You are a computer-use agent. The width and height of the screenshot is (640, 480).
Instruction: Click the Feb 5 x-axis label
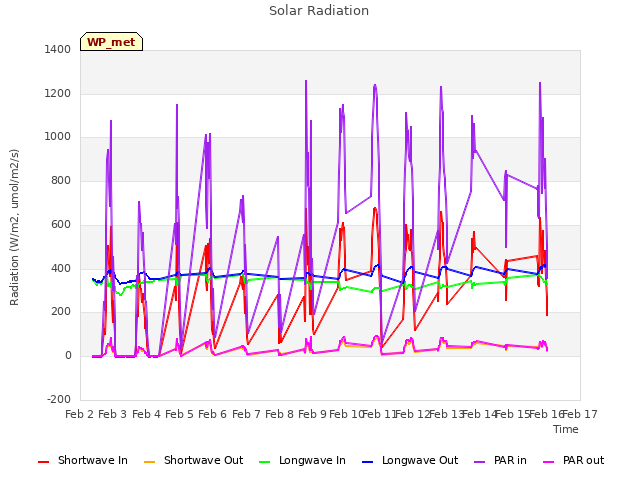tap(179, 415)
